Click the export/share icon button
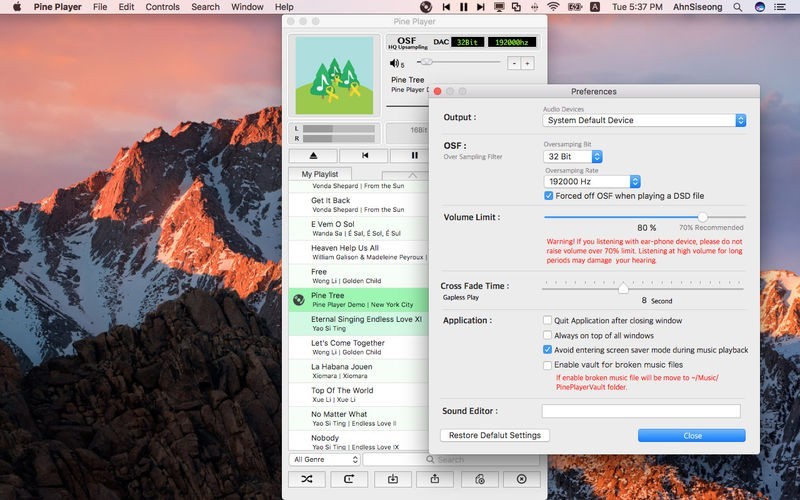Viewport: 800px width, 500px height. (x=435, y=479)
